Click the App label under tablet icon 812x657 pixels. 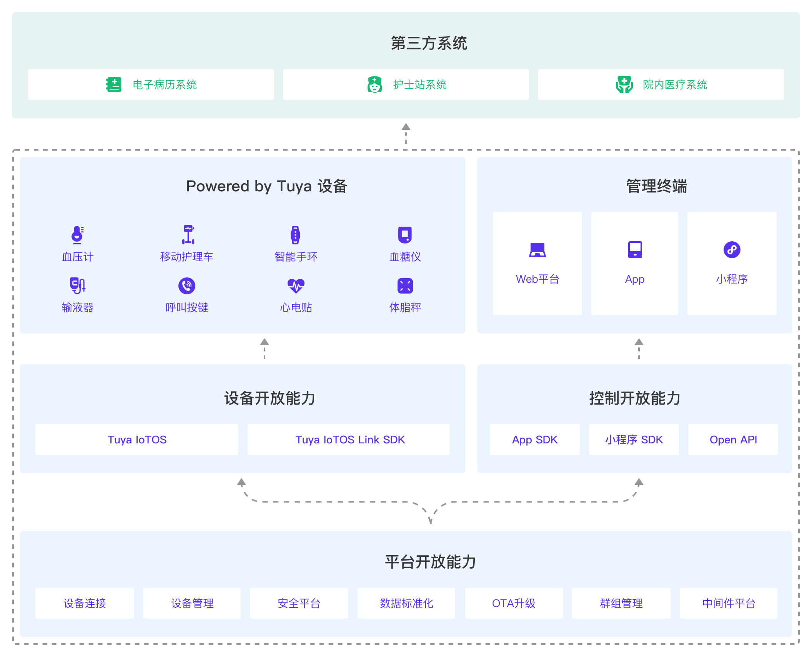click(x=635, y=279)
